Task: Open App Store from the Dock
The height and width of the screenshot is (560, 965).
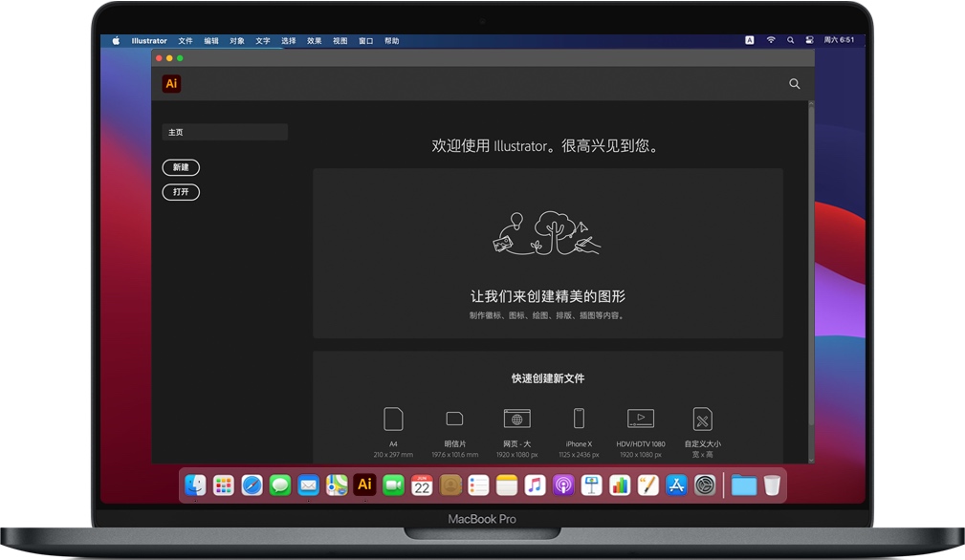Action: pos(676,485)
